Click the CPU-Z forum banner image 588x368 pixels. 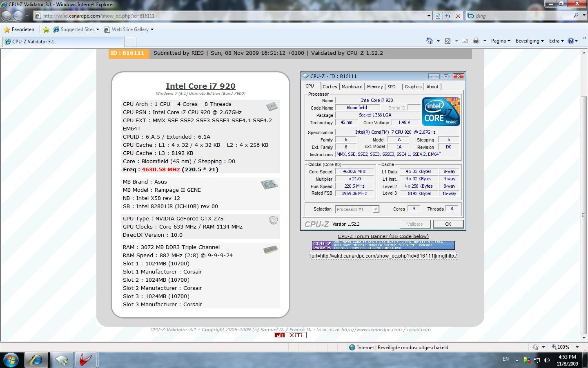[x=383, y=245]
